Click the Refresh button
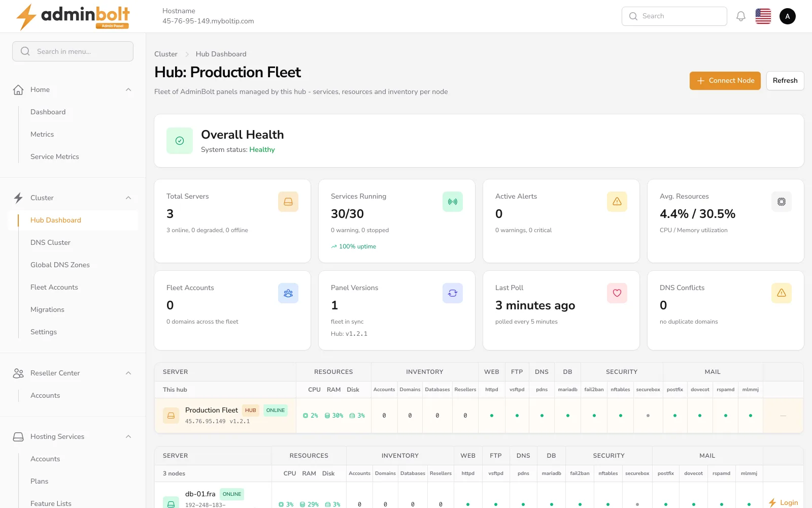Screen dimensions: 812x508 [785, 81]
